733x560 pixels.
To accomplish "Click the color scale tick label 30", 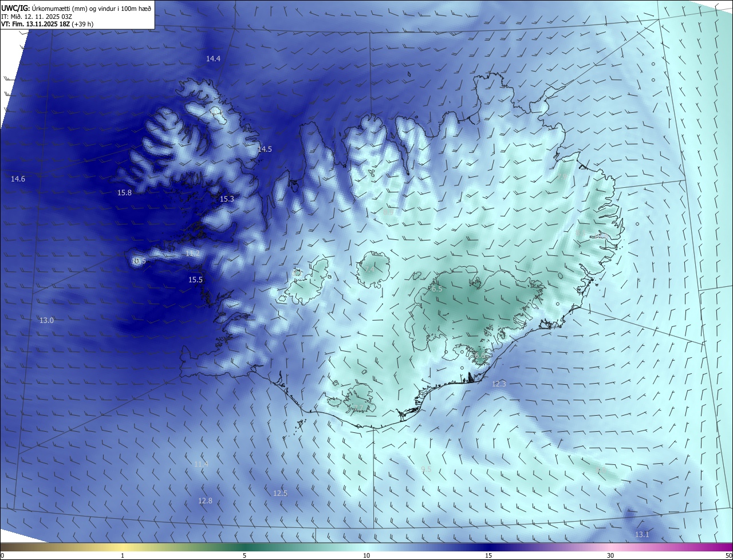I will [610, 555].
